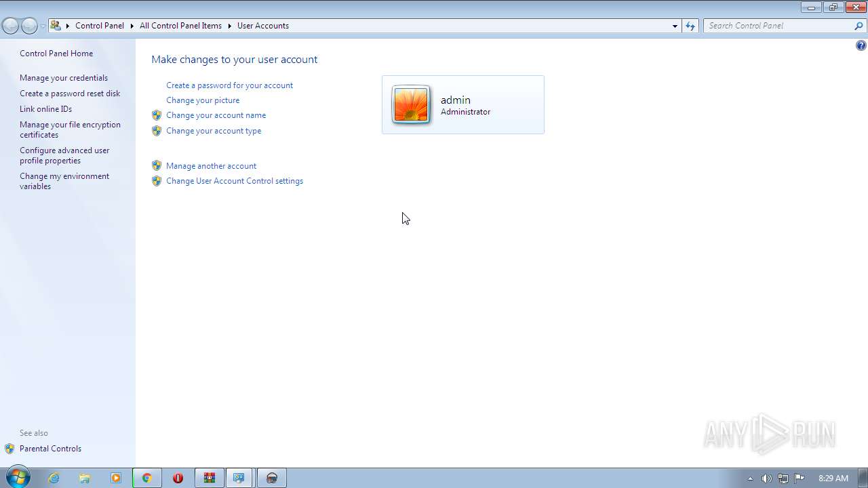Open Create a password reset disk

70,94
